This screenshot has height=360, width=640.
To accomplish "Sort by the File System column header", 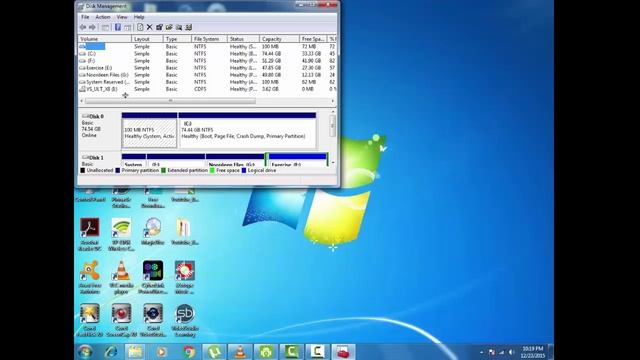I will 209,39.
